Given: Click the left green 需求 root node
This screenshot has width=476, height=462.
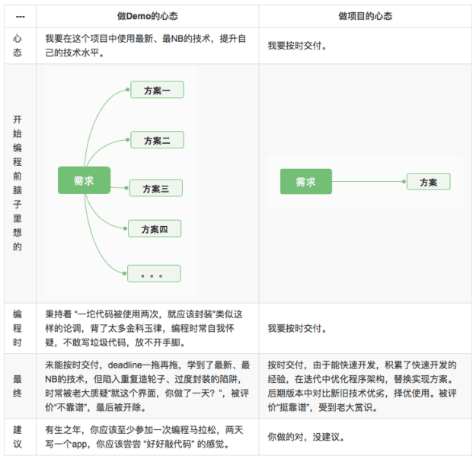Looking at the screenshot, I should [x=84, y=180].
